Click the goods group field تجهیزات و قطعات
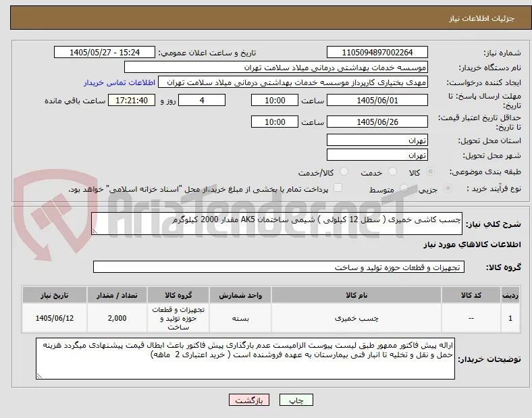The width and height of the screenshot is (532, 418). click(x=279, y=267)
